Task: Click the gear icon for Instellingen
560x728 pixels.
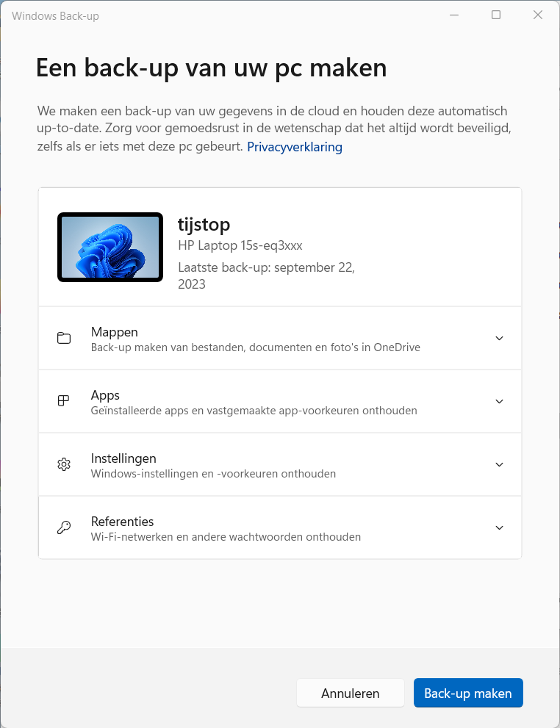Action: click(x=64, y=464)
